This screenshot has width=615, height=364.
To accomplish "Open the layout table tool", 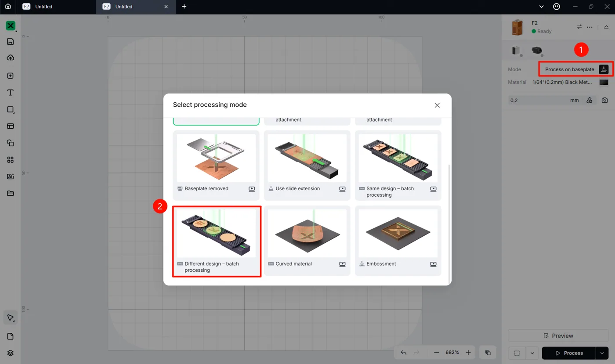I will click(x=11, y=126).
